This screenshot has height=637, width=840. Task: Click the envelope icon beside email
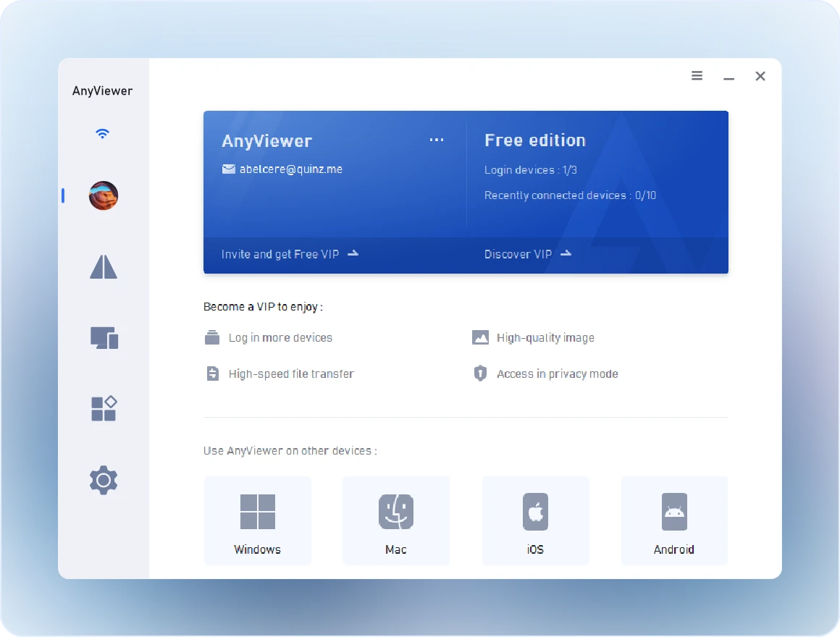click(x=229, y=169)
